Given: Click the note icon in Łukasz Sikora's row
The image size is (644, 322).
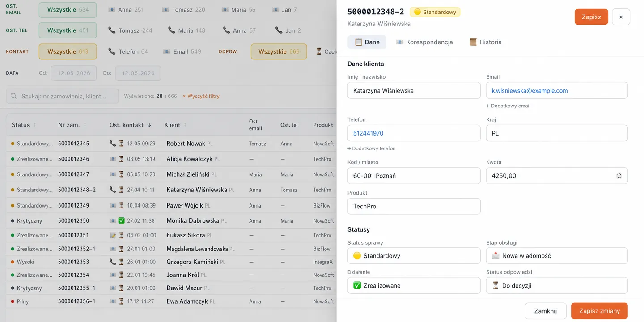Looking at the screenshot, I should coord(113,235).
